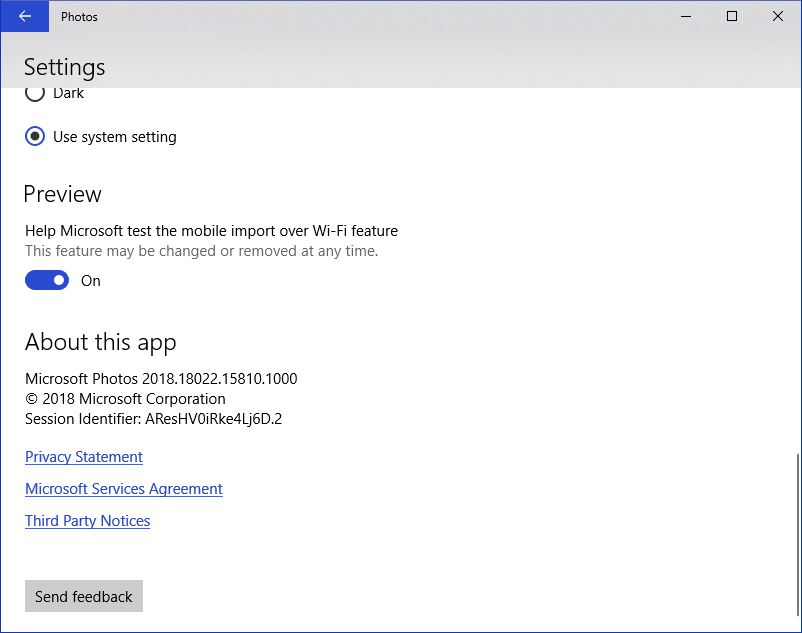This screenshot has width=802, height=633.
Task: Open the Microsoft Services Agreement link
Action: (x=124, y=489)
